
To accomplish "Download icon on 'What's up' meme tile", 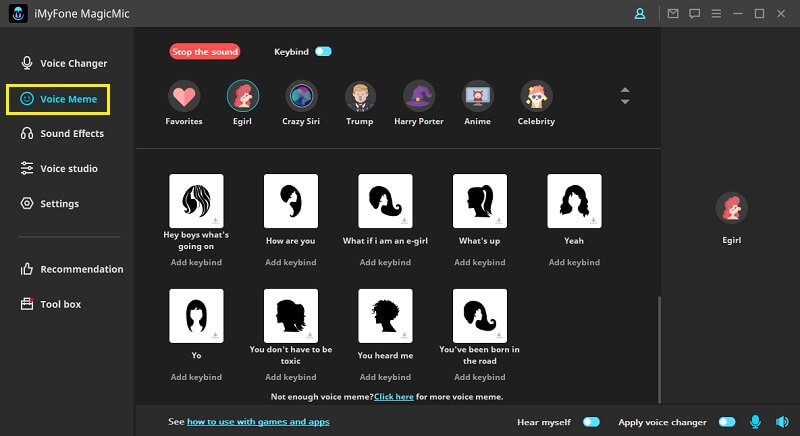I will [499, 221].
